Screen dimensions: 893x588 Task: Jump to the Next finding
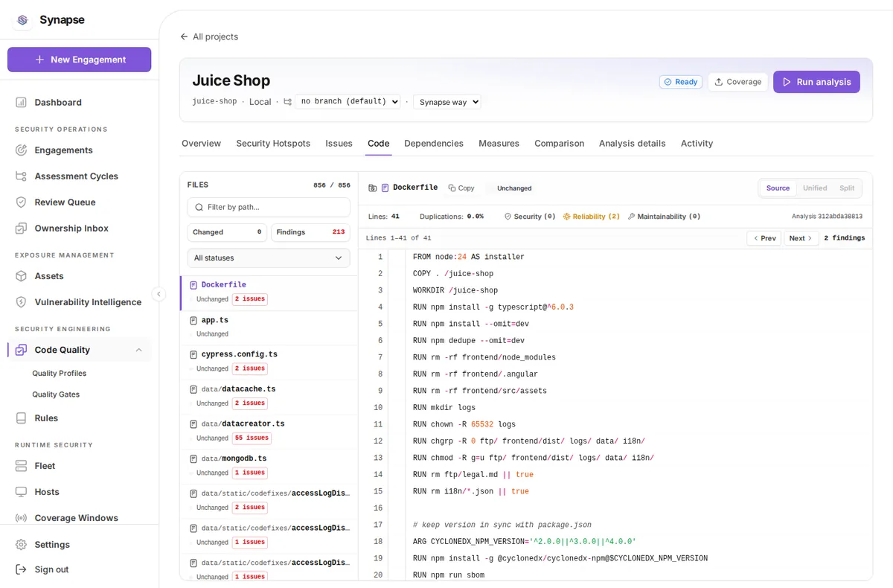click(x=801, y=238)
